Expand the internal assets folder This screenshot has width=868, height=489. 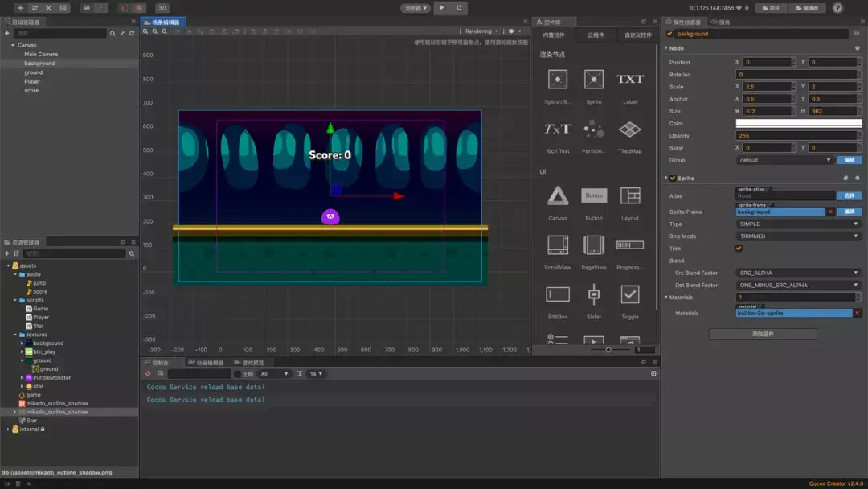point(8,429)
